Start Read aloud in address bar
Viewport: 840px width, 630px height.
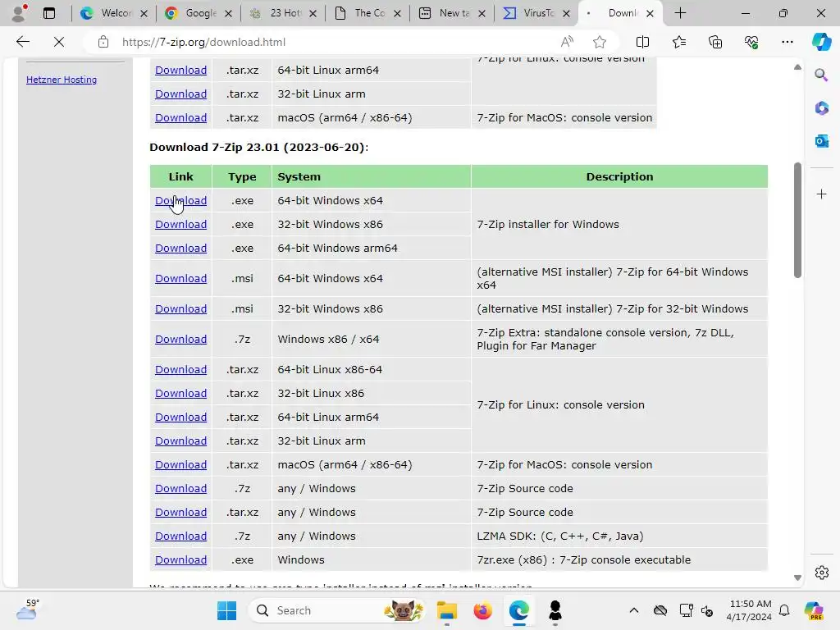pyautogui.click(x=567, y=42)
